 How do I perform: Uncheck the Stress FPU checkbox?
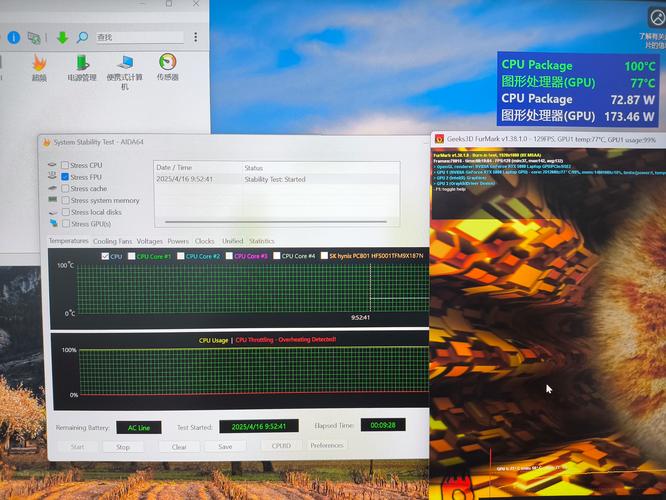tap(66, 177)
